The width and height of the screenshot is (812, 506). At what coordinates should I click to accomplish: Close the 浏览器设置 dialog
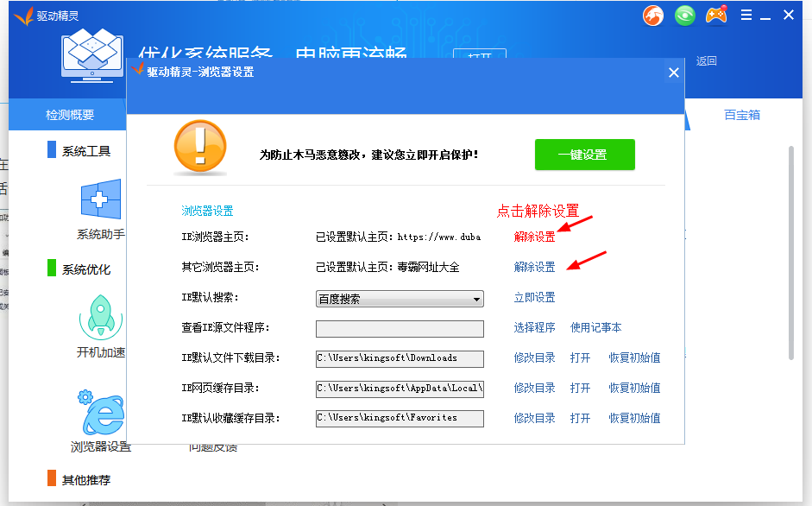coord(674,73)
